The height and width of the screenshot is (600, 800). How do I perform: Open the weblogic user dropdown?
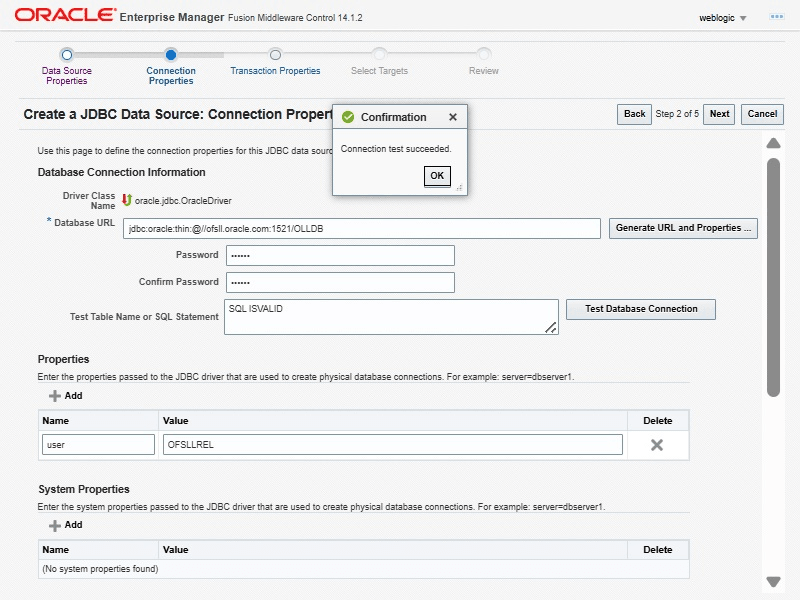[723, 18]
